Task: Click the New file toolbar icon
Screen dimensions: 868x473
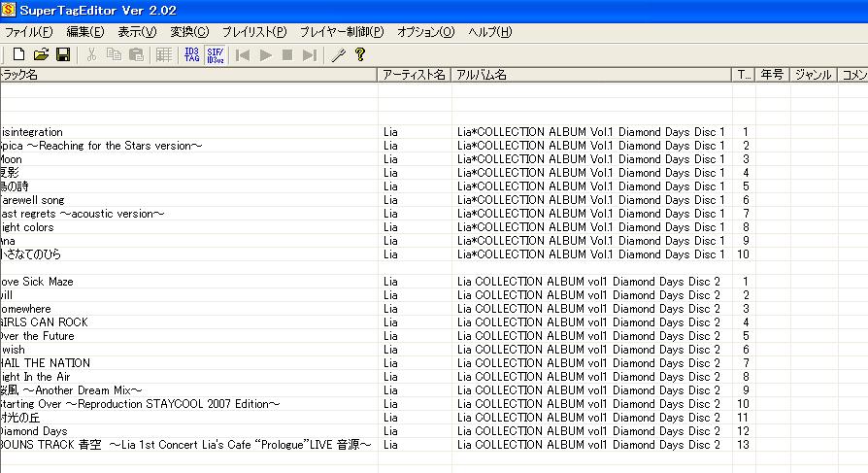Action: [x=18, y=54]
